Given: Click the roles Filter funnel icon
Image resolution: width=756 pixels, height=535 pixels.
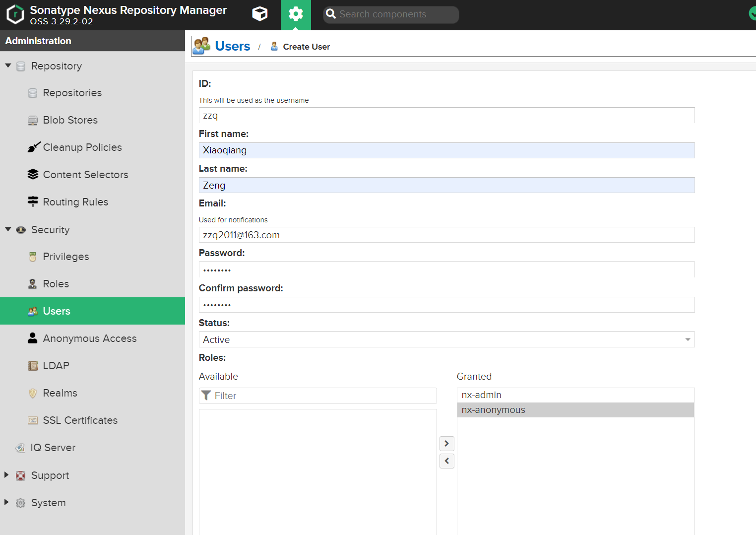Looking at the screenshot, I should 206,396.
